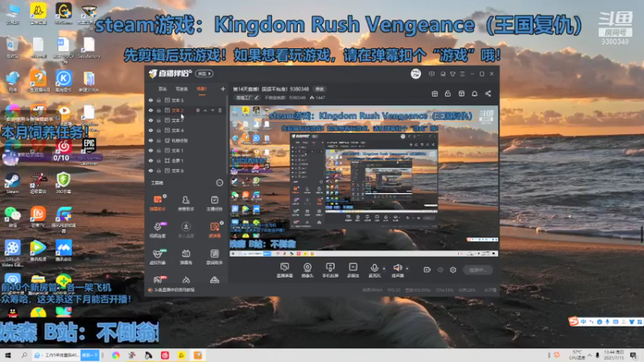
Task: Open the 视频连麦 microphone link tool
Action: 158,230
